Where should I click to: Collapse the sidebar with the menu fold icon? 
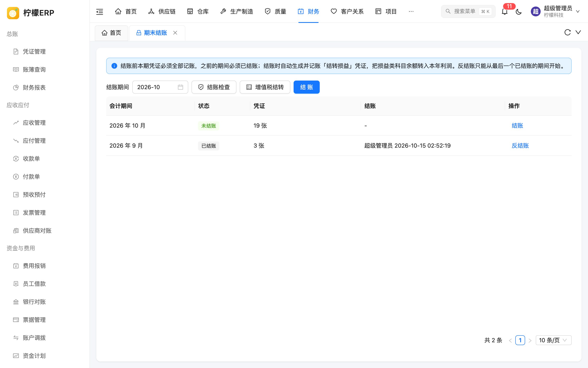(100, 11)
